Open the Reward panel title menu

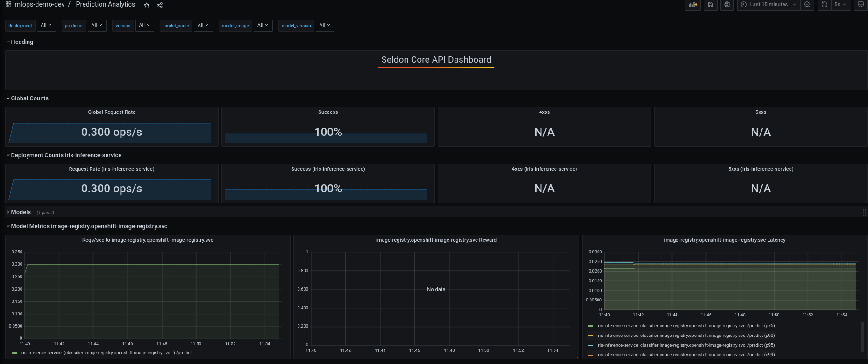(x=436, y=240)
